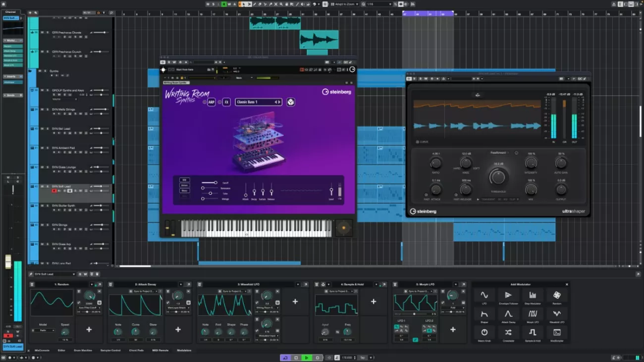Choose the Crossfader modulator icon
The width and height of the screenshot is (644, 362).
508,333
